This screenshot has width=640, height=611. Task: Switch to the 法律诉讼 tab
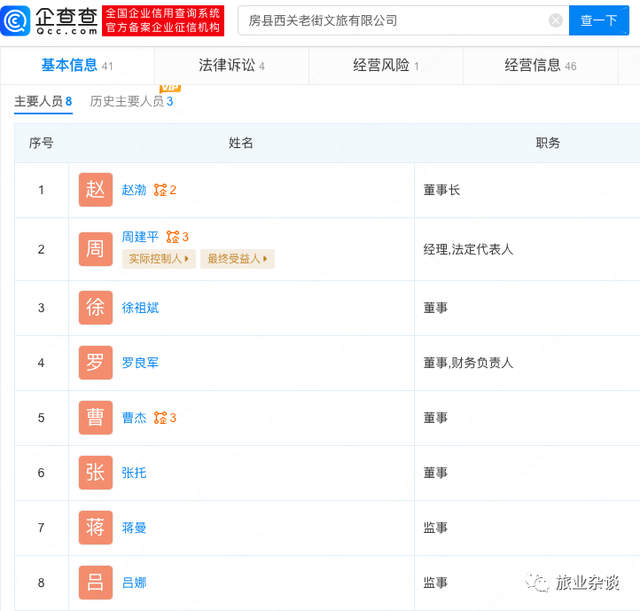pos(231,66)
